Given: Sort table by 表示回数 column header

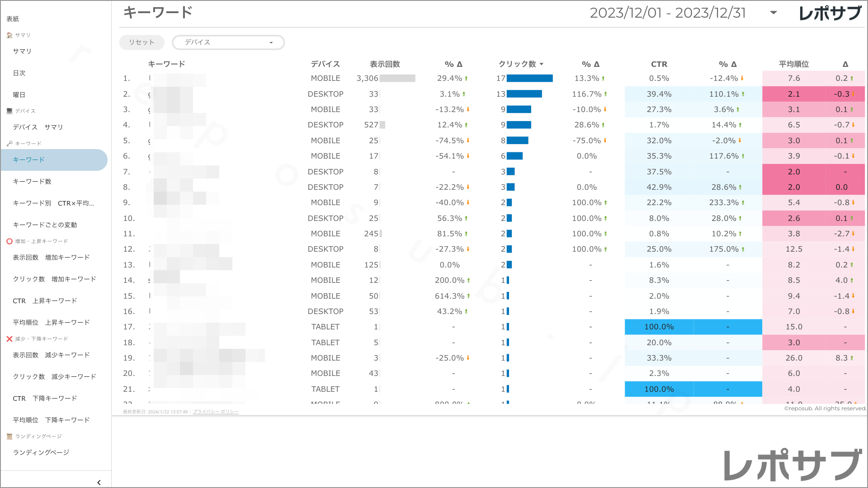Looking at the screenshot, I should click(x=385, y=64).
